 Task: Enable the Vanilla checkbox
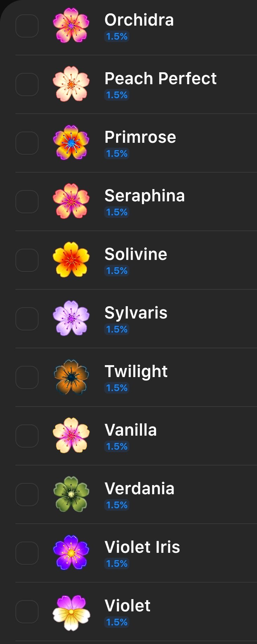27,436
